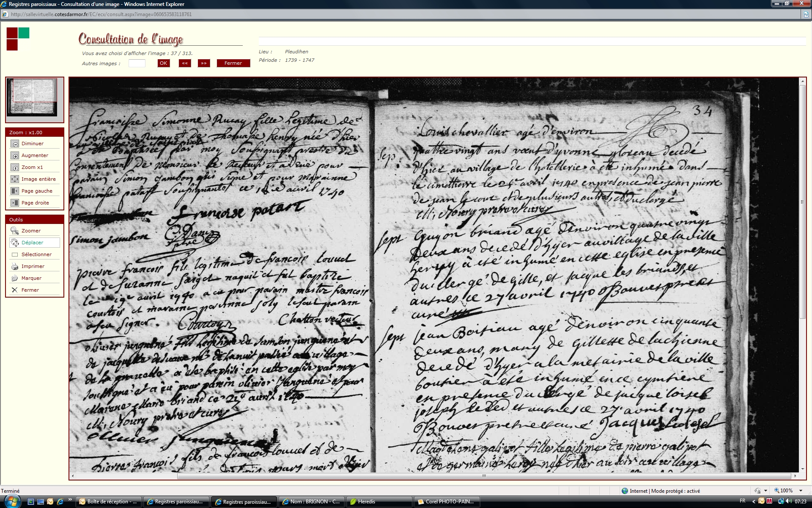The height and width of the screenshot is (508, 812).
Task: Choose the Sélectionner selection tool
Action: pyautogui.click(x=15, y=254)
